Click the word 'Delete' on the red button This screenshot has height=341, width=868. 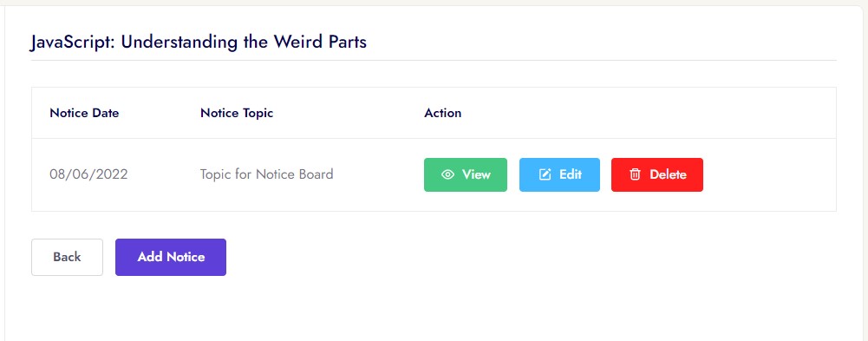[669, 175]
